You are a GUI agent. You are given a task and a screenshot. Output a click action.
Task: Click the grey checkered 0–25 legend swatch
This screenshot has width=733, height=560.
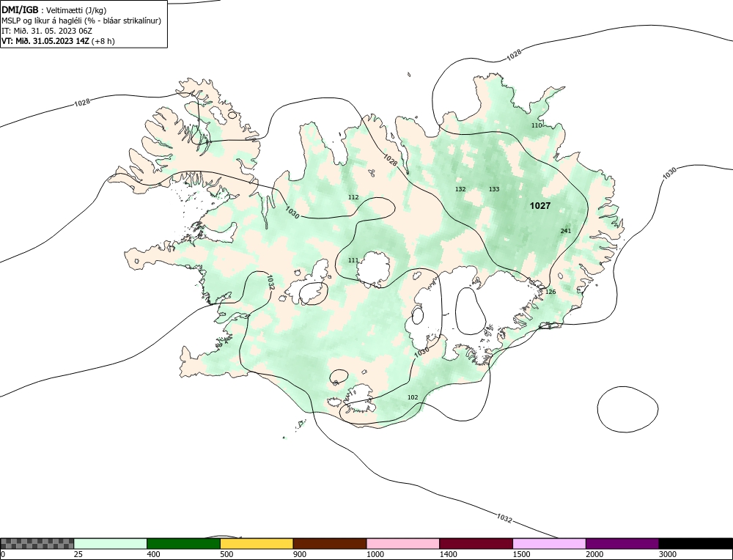[37, 544]
